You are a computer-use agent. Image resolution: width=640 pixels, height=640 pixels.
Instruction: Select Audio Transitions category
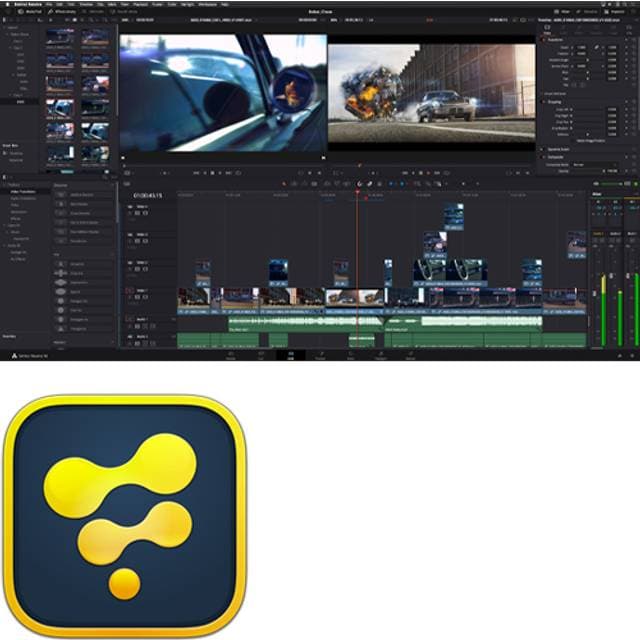pos(23,198)
